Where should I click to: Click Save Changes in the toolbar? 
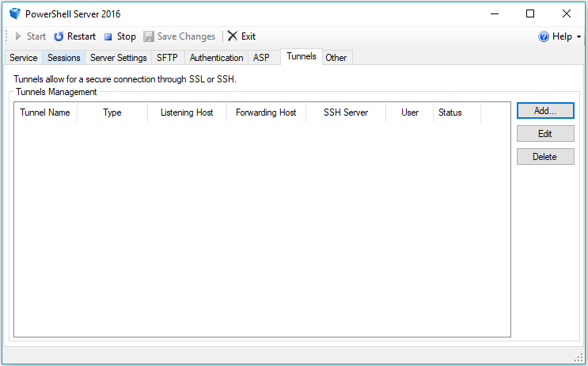[180, 36]
